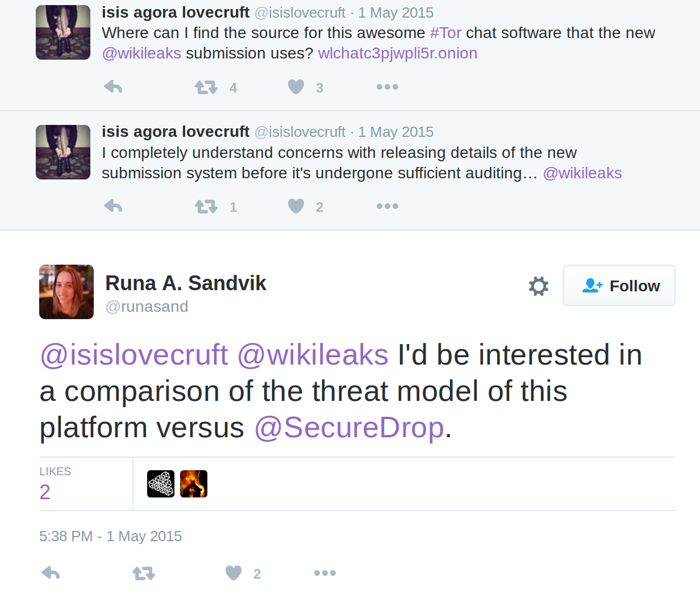Reply to the first isis agora lovecruft tweet
Viewport: 700px width, 594px height.
pos(114,87)
